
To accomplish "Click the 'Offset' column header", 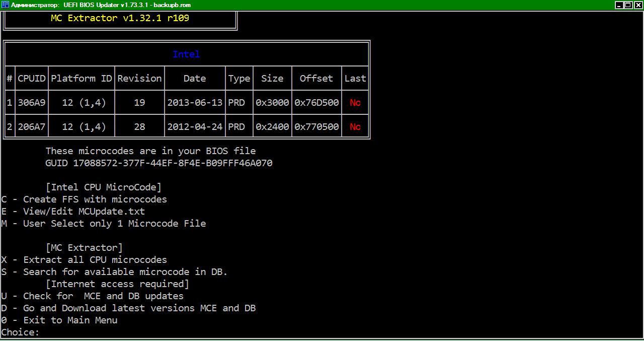I will click(316, 79).
